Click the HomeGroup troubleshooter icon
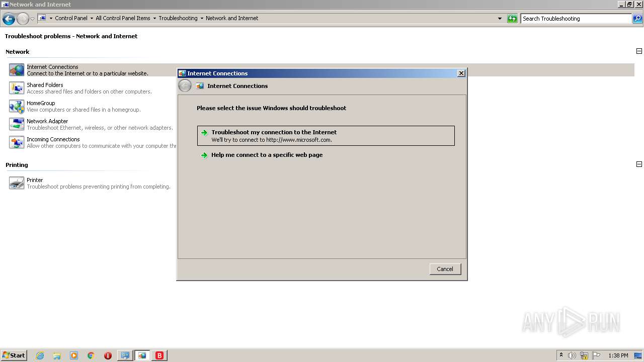The height and width of the screenshot is (362, 644). coord(17,106)
